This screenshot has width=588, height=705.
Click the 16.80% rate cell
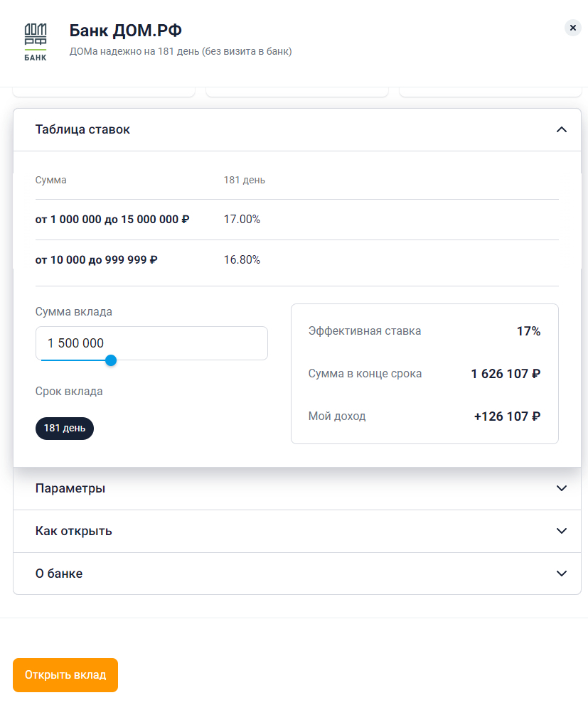(242, 260)
